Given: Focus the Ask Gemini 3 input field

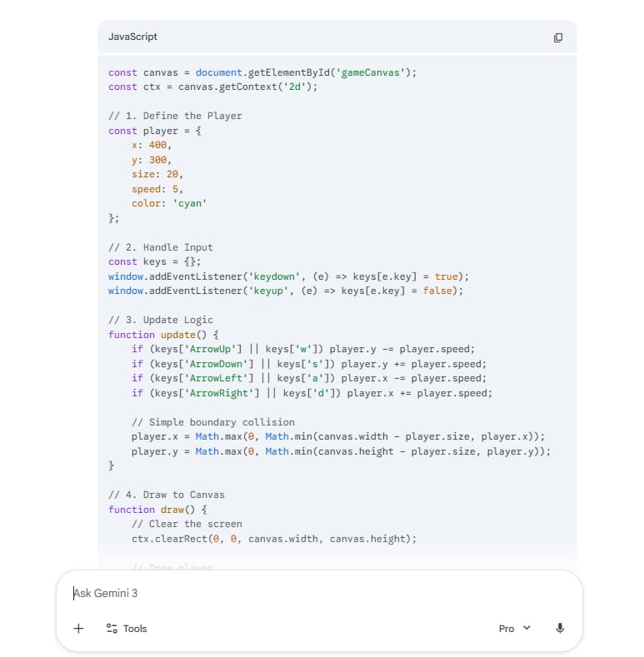Looking at the screenshot, I should pyautogui.click(x=318, y=594).
